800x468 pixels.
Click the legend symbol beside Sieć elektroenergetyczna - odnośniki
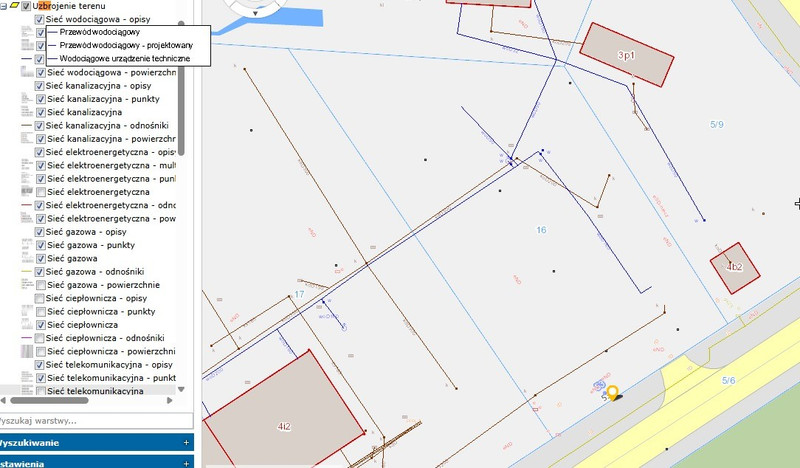(27, 205)
